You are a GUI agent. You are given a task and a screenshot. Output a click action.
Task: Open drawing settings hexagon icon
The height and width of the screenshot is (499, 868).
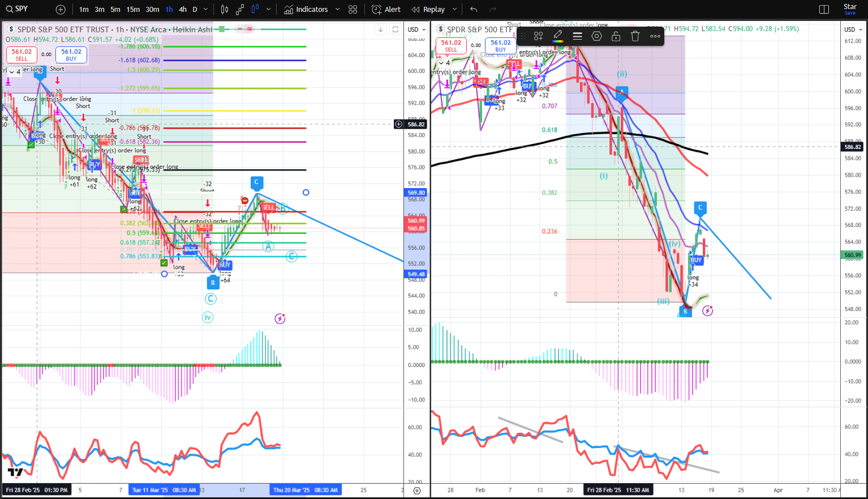pos(596,36)
